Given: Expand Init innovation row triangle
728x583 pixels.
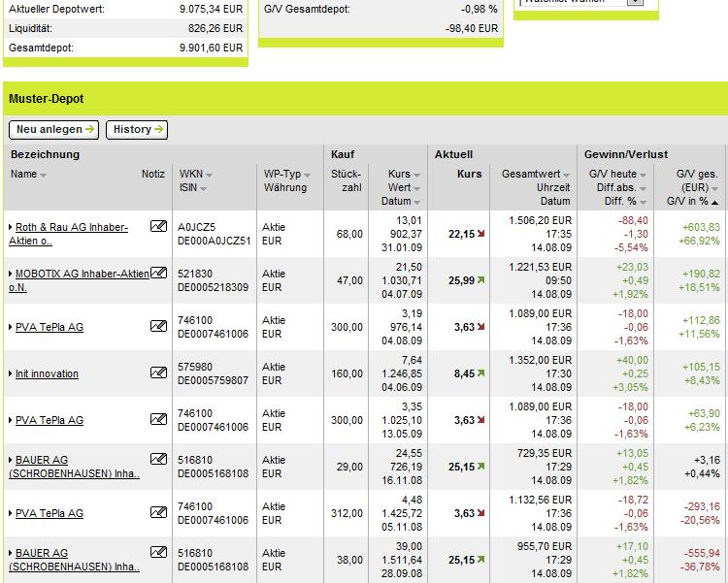Looking at the screenshot, I should point(11,373).
